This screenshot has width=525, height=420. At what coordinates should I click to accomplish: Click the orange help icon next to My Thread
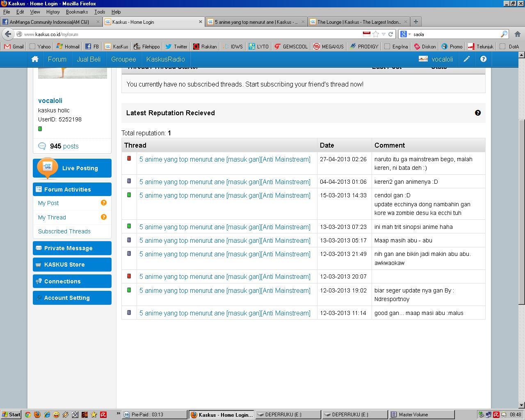(104, 217)
